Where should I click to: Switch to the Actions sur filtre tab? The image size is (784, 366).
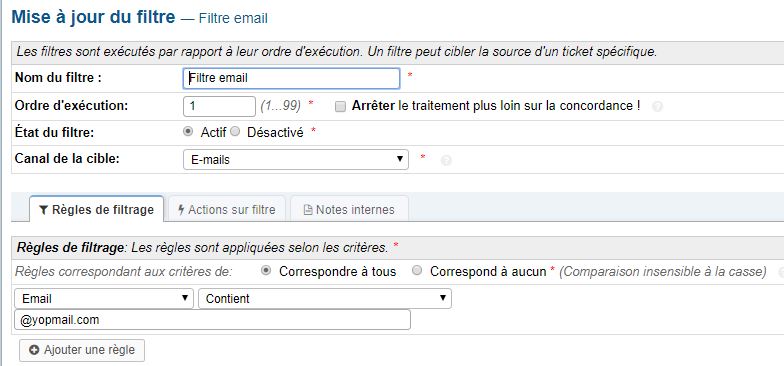click(x=226, y=209)
